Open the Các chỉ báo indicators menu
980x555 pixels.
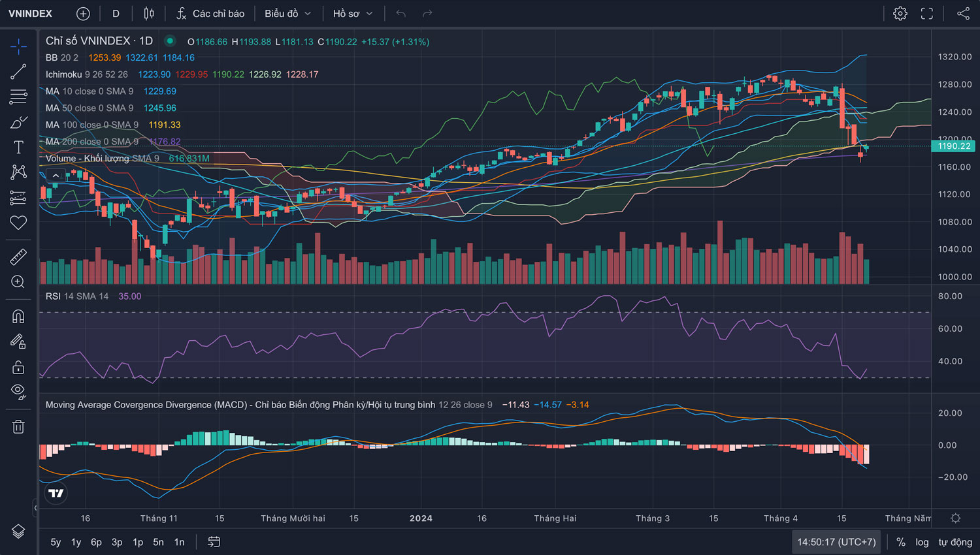(210, 14)
